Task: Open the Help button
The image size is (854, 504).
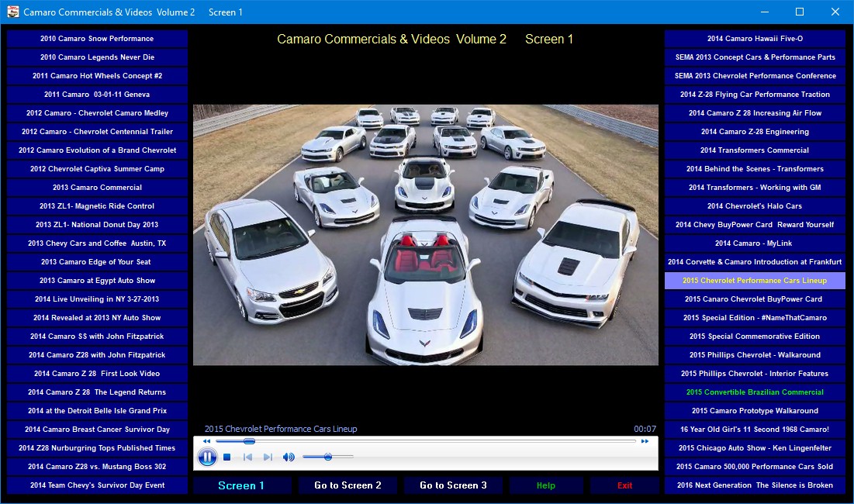Action: click(x=546, y=485)
